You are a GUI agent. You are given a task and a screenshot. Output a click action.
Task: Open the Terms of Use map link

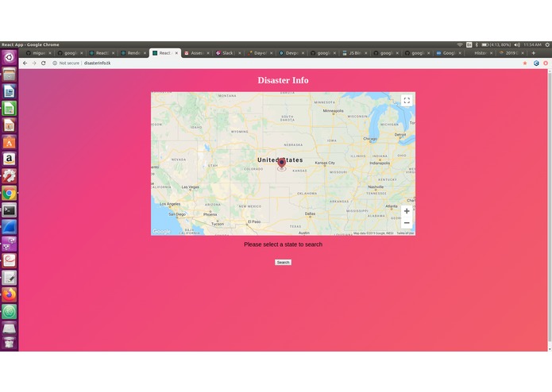click(405, 233)
